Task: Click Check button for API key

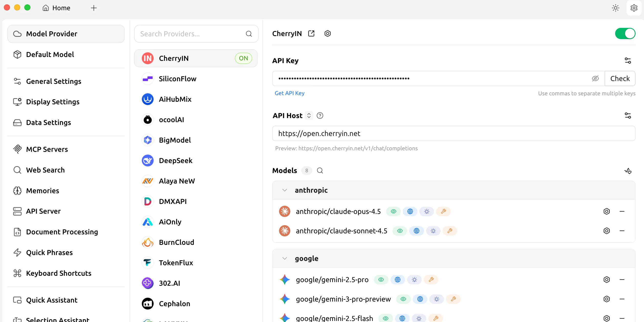Action: pos(620,78)
